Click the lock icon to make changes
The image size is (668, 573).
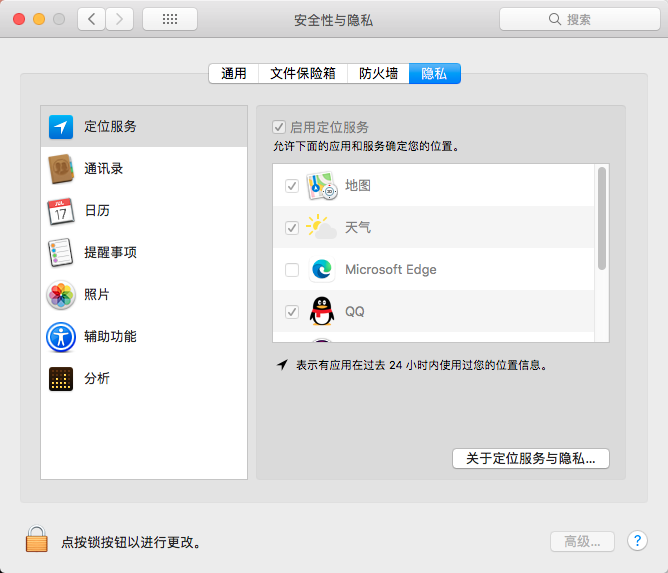[x=37, y=541]
